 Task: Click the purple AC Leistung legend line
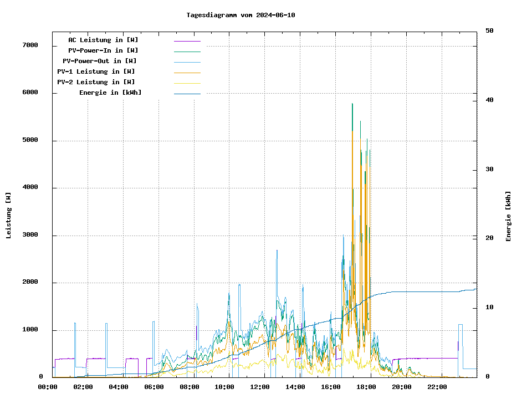[x=187, y=41]
